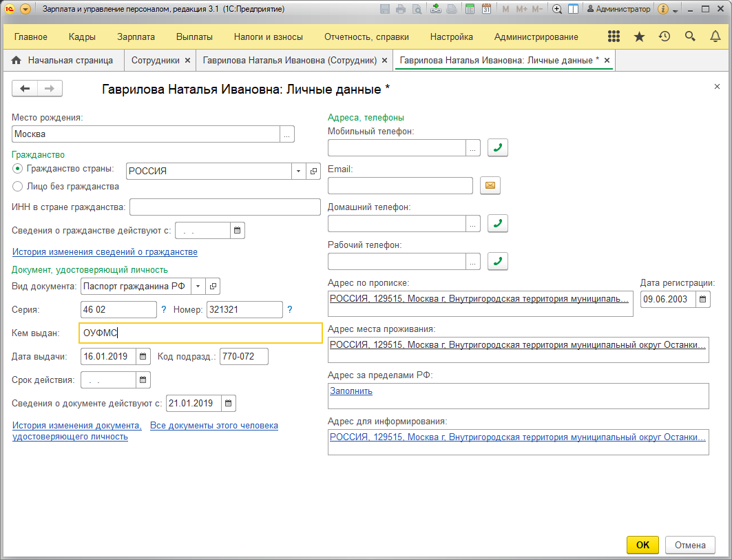Open История изменения сведений о гражданстве link
Viewport: 732px width, 560px height.
click(x=105, y=252)
